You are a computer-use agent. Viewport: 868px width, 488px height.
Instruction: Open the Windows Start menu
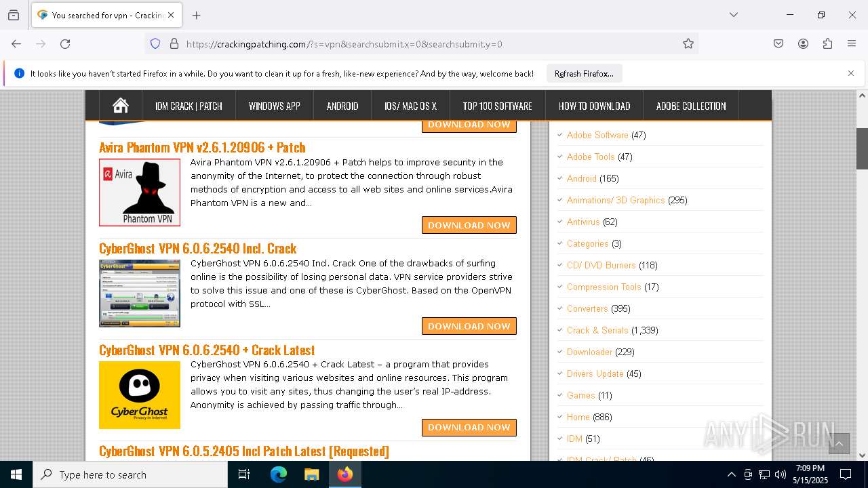click(16, 474)
